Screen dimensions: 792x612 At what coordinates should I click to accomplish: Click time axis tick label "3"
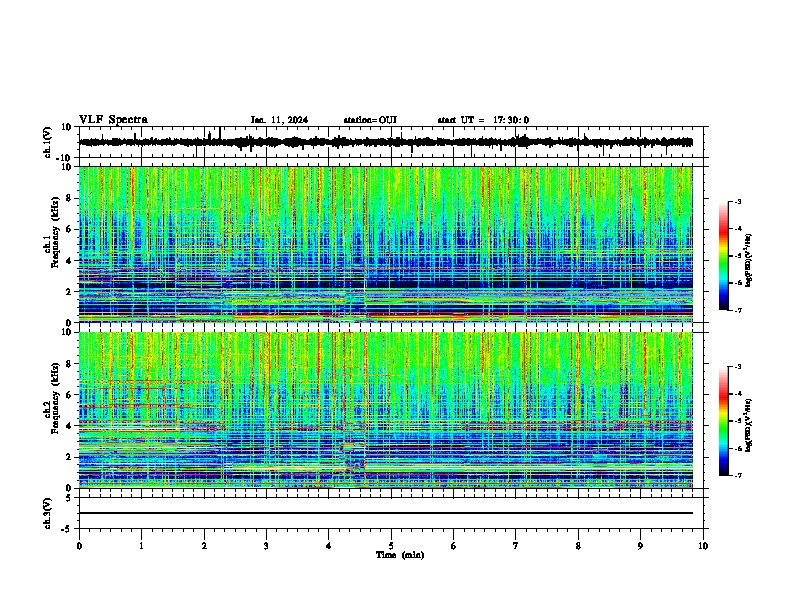266,546
